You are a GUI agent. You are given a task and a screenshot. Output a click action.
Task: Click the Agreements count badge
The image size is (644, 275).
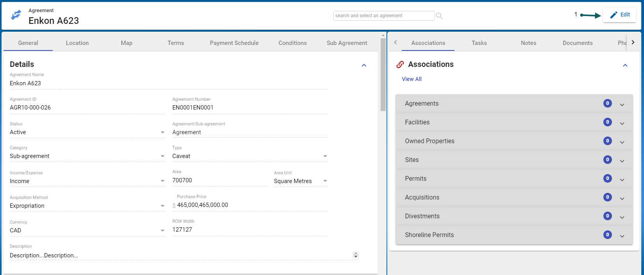click(x=607, y=103)
